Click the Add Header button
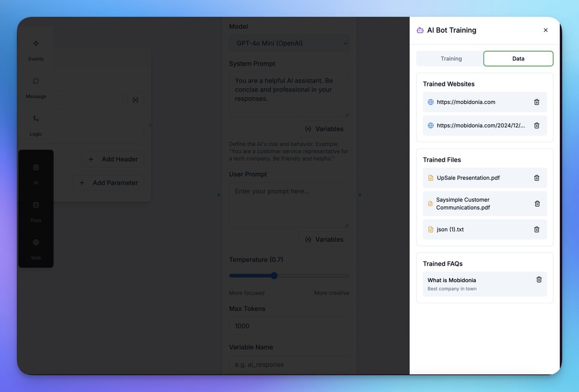Screen dimensions: 579x392 (113, 160)
